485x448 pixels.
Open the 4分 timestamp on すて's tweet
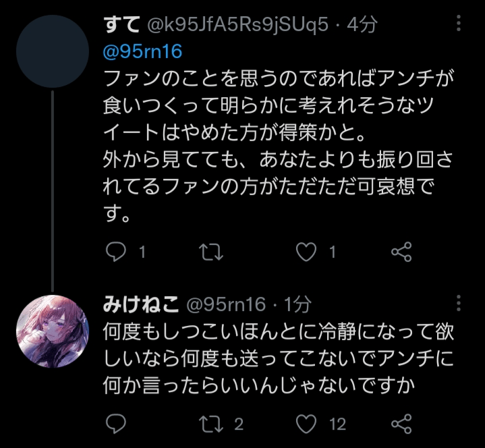pyautogui.click(x=362, y=26)
